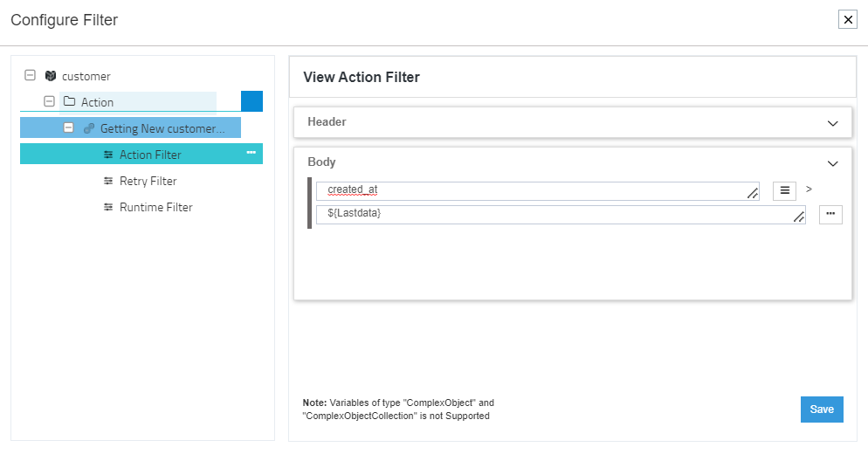Click the blue square on Action row
Image resolution: width=868 pixels, height=468 pixels.
tap(251, 101)
